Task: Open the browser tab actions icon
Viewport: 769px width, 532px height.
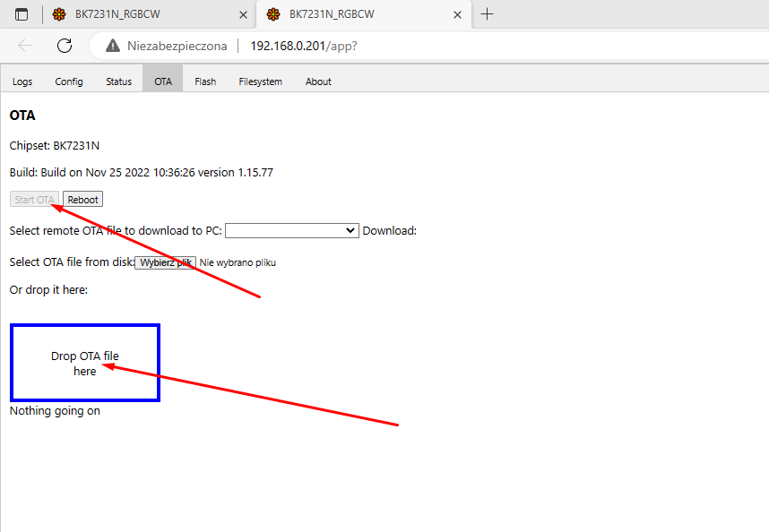Action: pyautogui.click(x=22, y=14)
